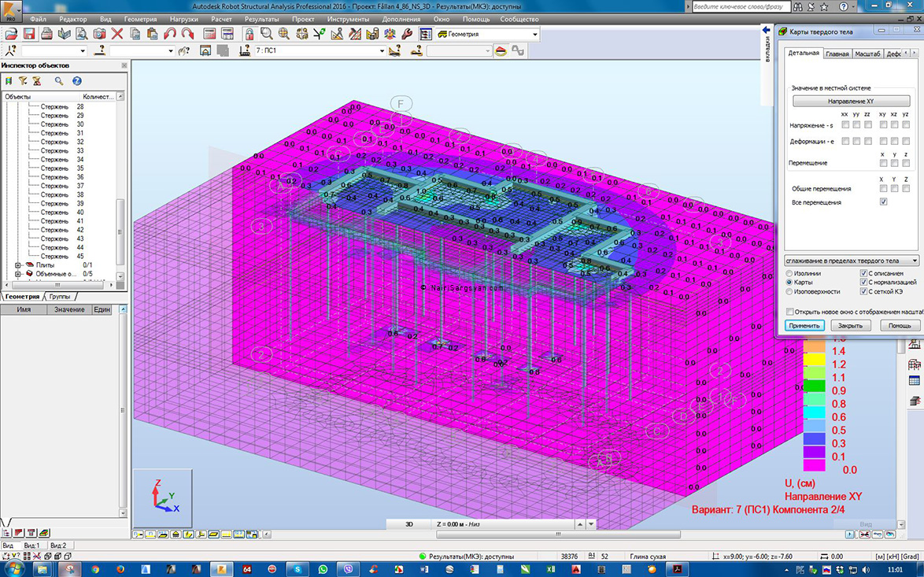Open the Результаты menu
The width and height of the screenshot is (924, 577).
coord(261,19)
